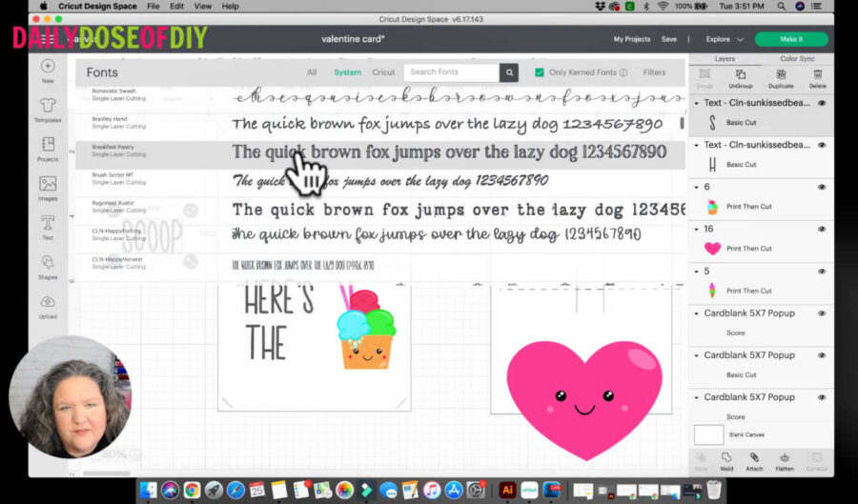Open Trash in the dock

point(713,490)
